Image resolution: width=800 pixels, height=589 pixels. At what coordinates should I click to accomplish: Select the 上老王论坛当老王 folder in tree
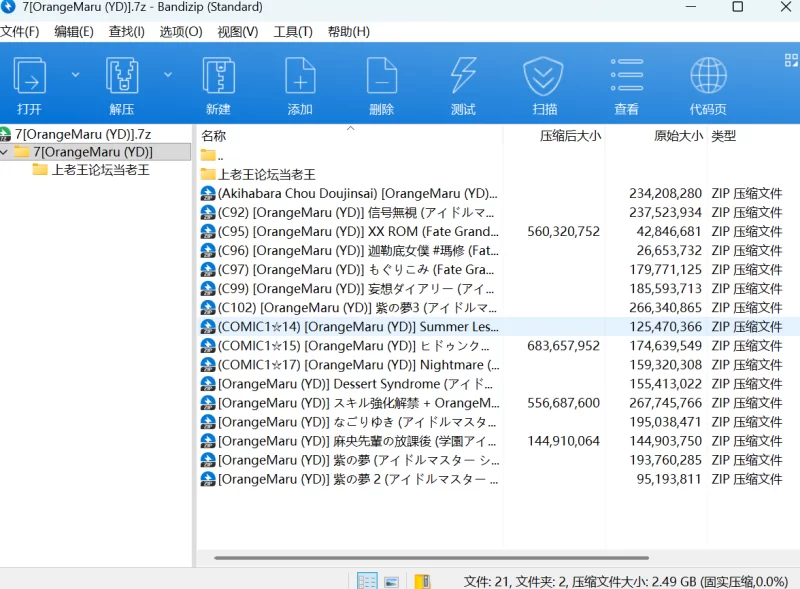click(x=100, y=170)
